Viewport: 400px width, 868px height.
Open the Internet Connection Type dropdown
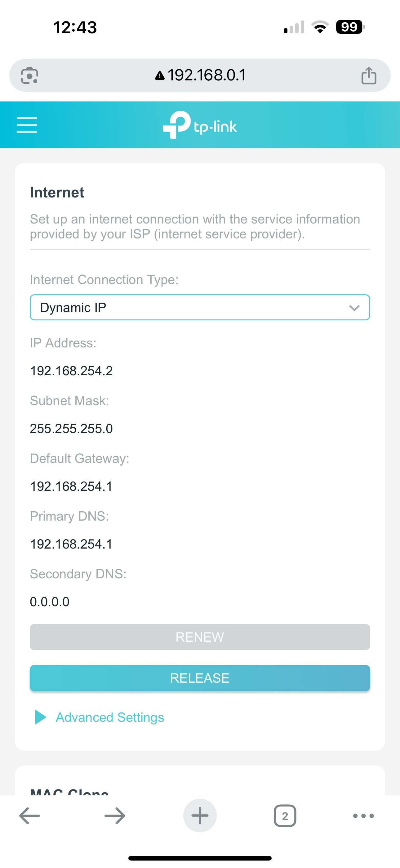[x=200, y=307]
